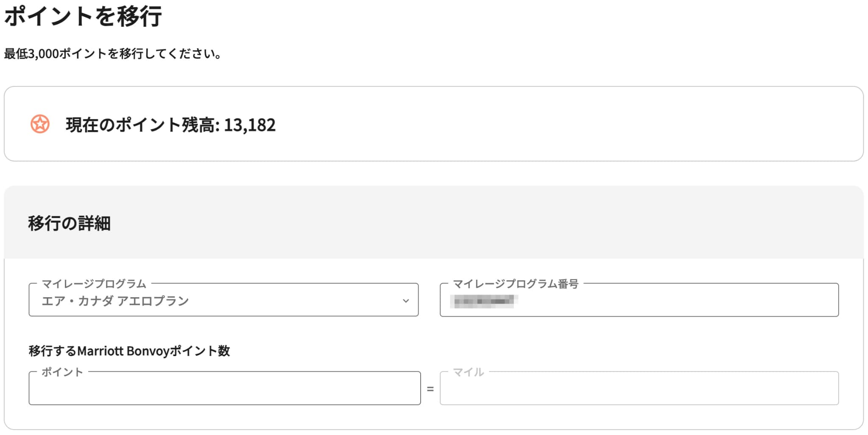Click the 移行の詳細 section header
Screen dimensions: 868x435
click(69, 223)
